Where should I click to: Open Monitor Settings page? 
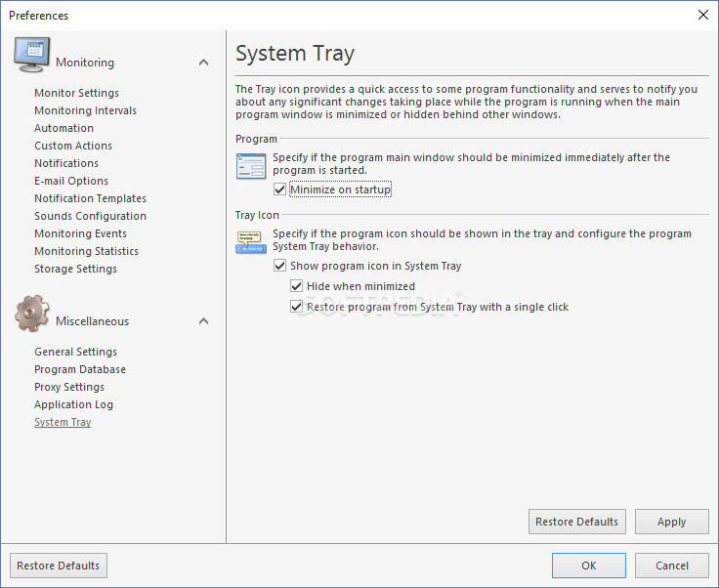point(76,93)
